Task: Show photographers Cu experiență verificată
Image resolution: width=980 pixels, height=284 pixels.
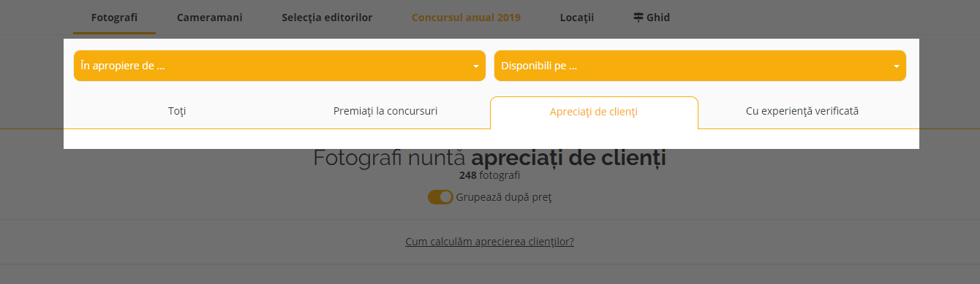Action: pos(802,112)
